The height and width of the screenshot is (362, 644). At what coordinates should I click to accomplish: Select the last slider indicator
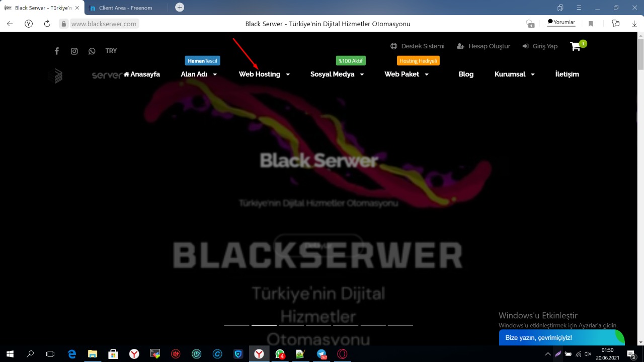[x=400, y=325]
